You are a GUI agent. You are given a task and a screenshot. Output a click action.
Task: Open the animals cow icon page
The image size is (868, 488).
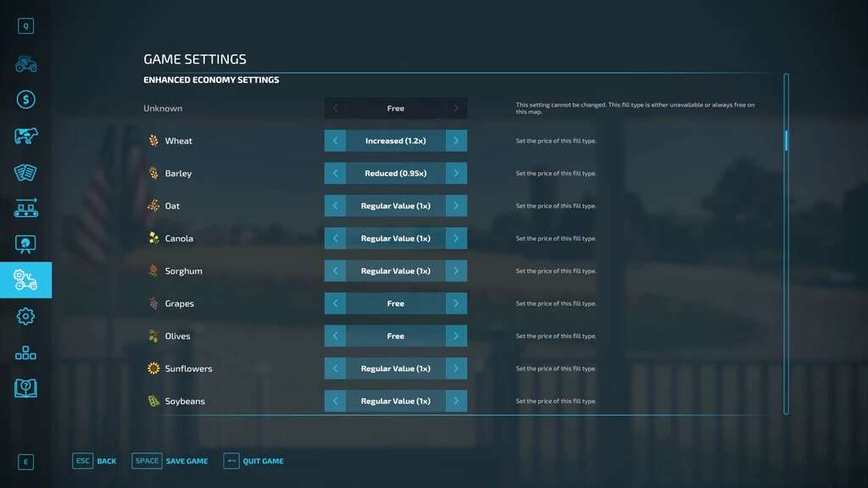coord(25,136)
